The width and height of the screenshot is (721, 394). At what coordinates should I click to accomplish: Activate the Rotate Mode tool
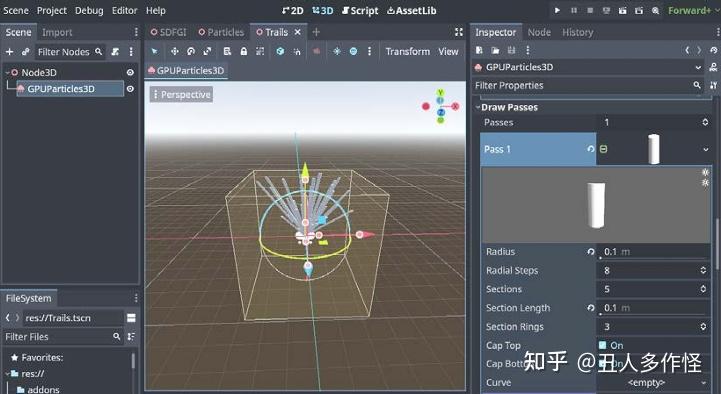(x=191, y=51)
